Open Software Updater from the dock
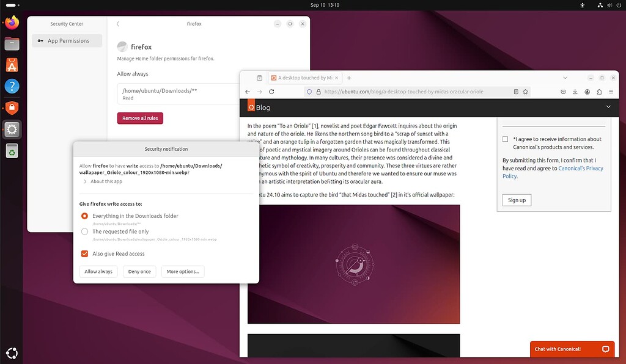 point(12,151)
